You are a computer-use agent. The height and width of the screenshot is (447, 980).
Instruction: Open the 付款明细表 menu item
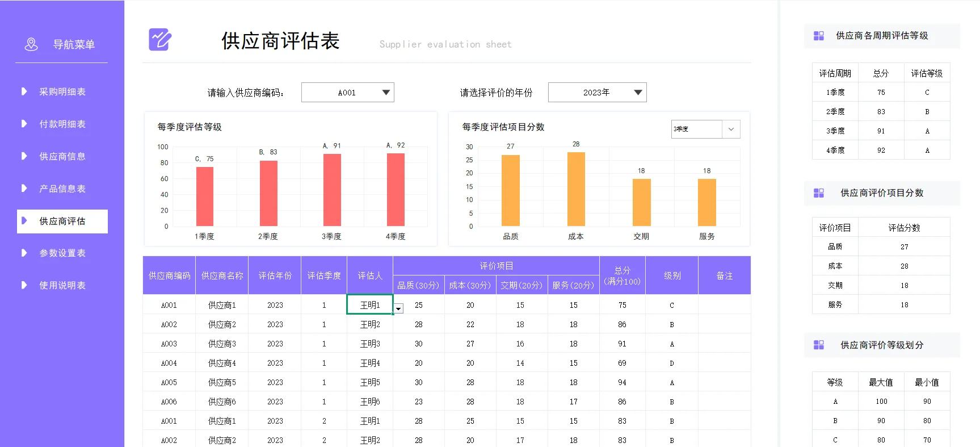click(x=62, y=124)
